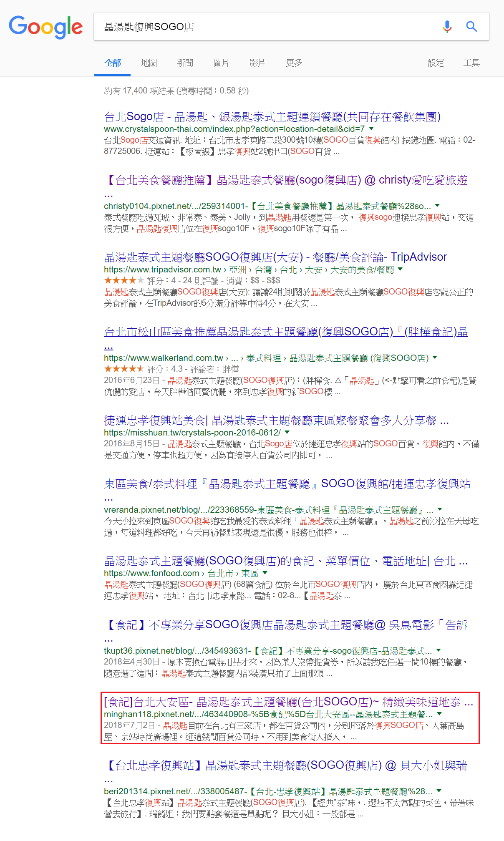Open [食記]台北大安區 minghan118 result link
This screenshot has width=504, height=841.
pos(288,702)
